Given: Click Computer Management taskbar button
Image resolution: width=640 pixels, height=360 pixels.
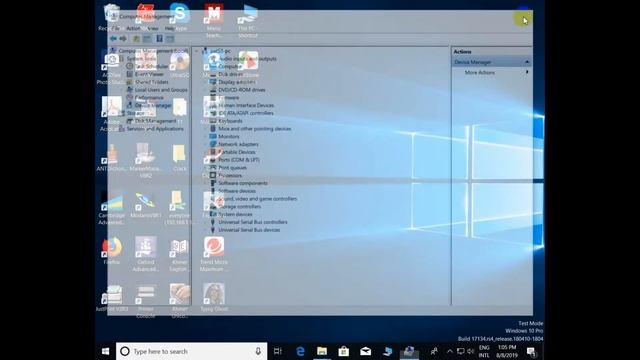Looking at the screenshot, I should point(409,351).
